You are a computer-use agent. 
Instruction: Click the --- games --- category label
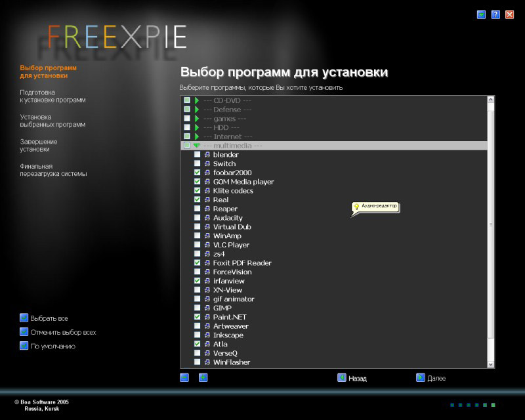(x=224, y=119)
